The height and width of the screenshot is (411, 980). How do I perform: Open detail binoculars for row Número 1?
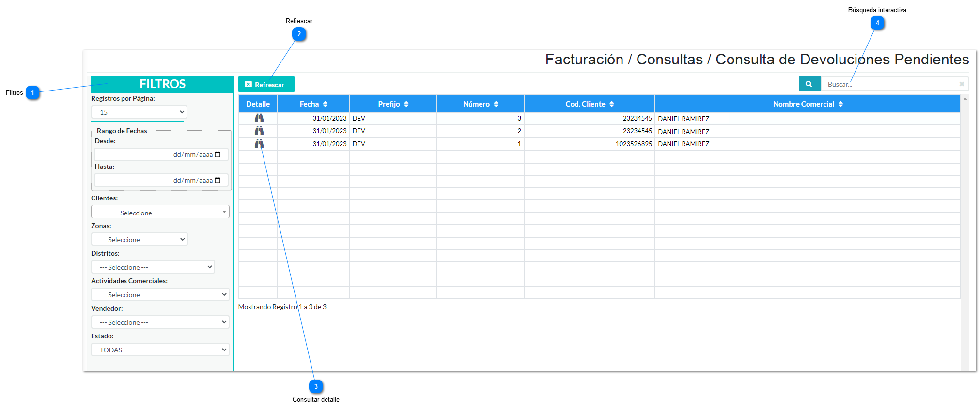(259, 144)
